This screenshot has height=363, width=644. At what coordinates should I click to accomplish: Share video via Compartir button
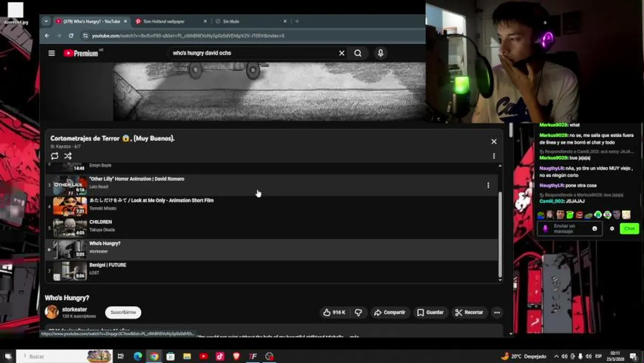[390, 313]
